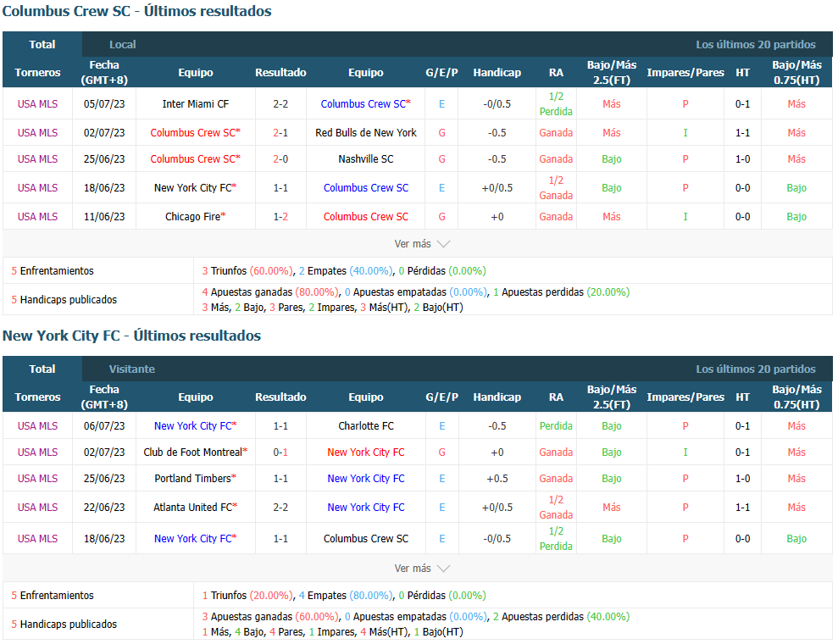
Task: Click New York City FC in the Charlotte FC row
Action: click(x=193, y=426)
